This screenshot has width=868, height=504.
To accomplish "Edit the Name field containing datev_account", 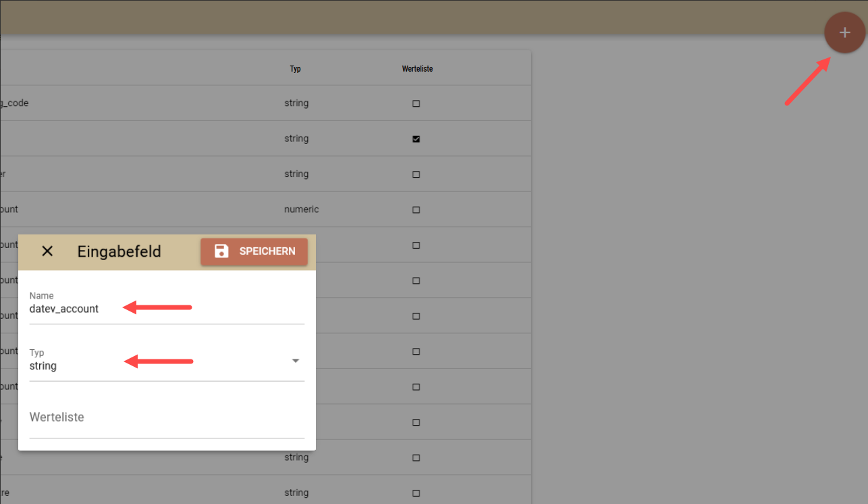I will point(167,308).
